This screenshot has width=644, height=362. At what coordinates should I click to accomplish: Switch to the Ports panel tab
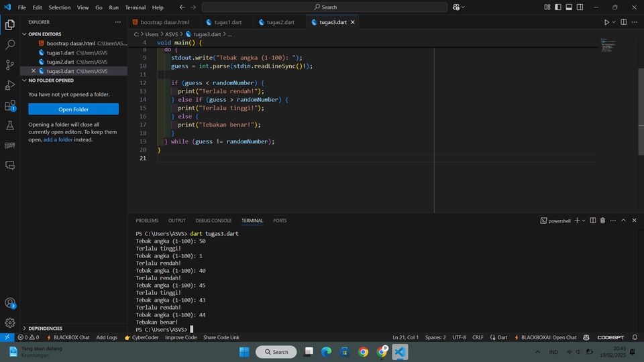click(280, 221)
